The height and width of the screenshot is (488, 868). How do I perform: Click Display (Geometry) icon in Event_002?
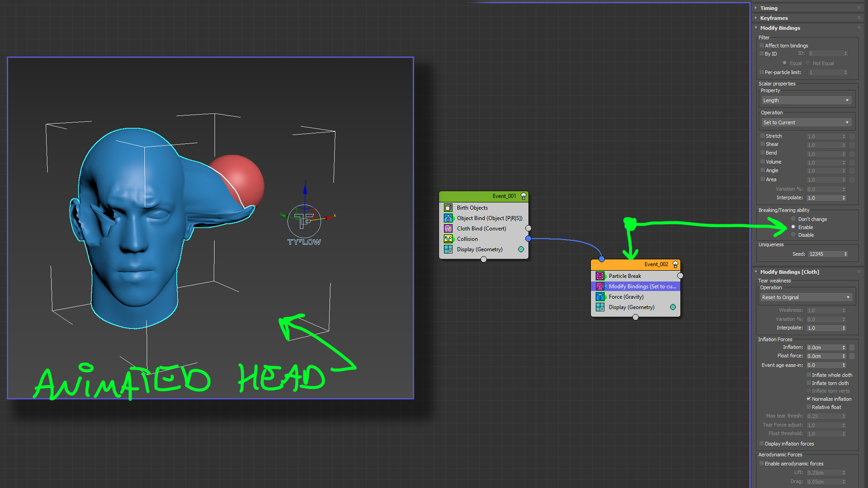pyautogui.click(x=600, y=307)
